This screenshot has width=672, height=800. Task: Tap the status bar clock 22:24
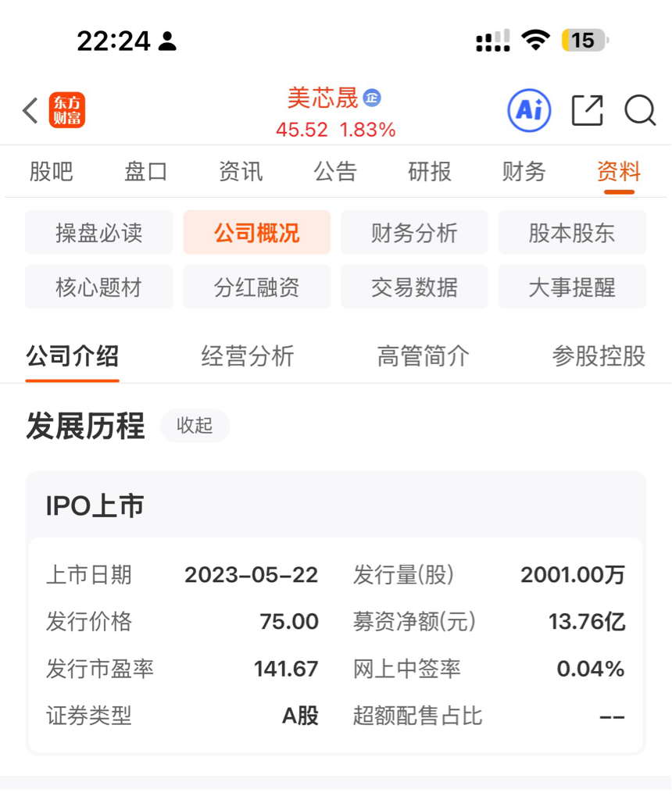click(114, 41)
